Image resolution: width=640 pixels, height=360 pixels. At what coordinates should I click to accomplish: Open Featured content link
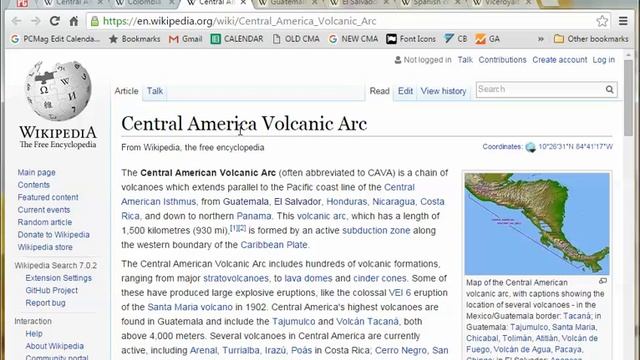48,197
